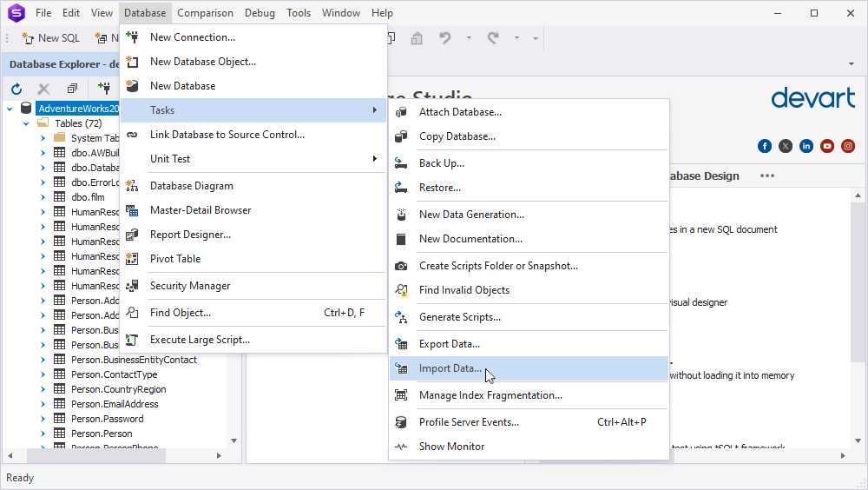Expand the Person.ContactType table node

click(43, 374)
